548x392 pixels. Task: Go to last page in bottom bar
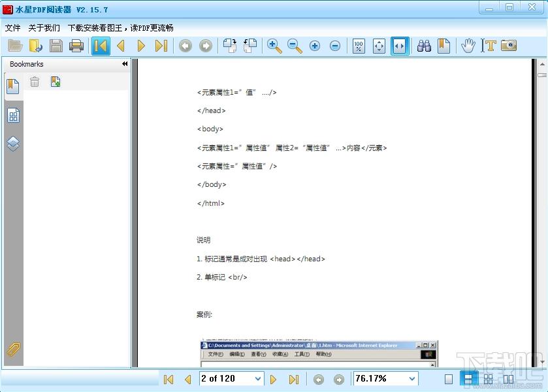click(293, 380)
